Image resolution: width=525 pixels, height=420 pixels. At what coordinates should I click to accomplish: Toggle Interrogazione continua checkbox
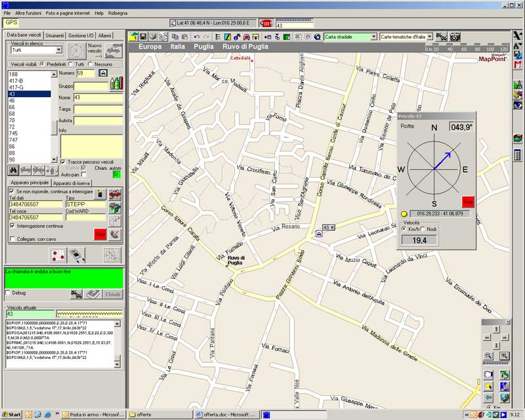point(12,226)
